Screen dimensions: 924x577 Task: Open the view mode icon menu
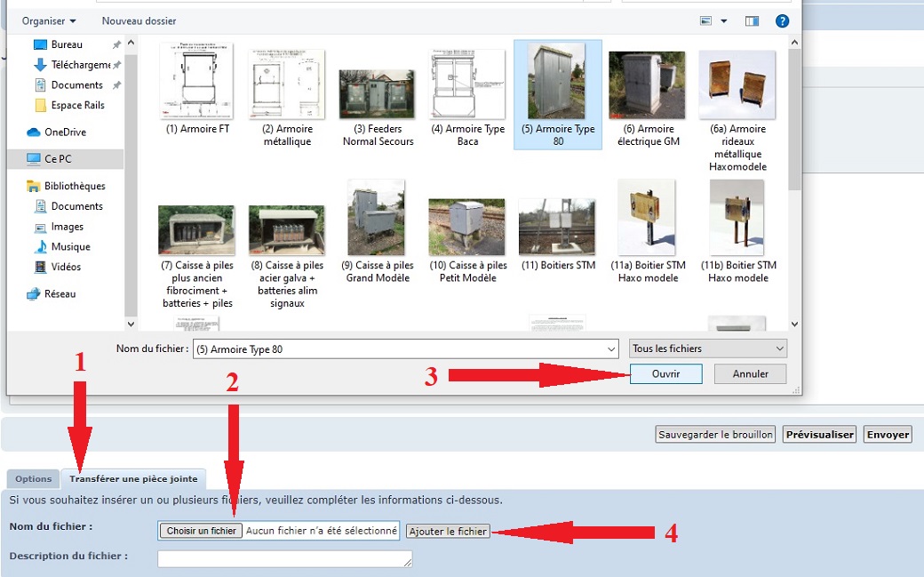point(707,20)
